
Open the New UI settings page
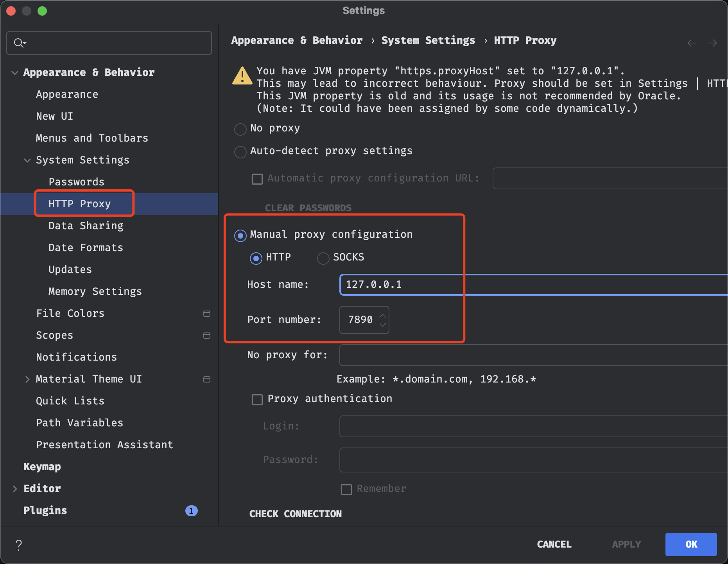(x=55, y=117)
